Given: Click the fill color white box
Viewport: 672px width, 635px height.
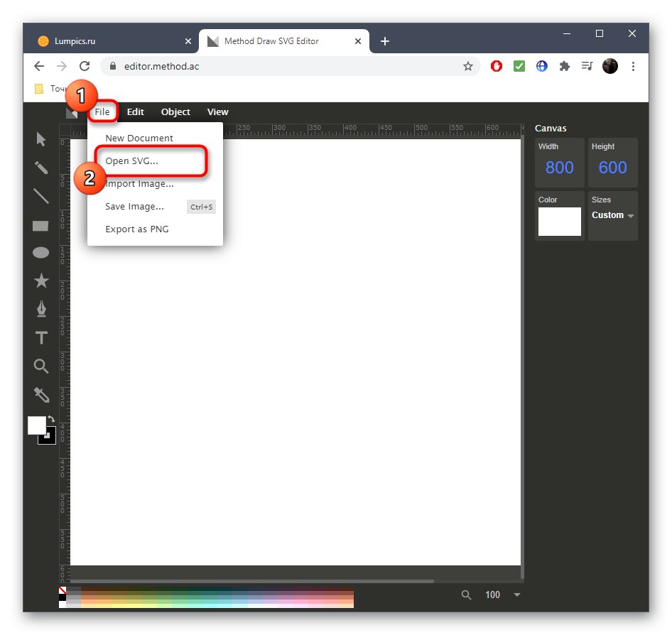Looking at the screenshot, I should pyautogui.click(x=37, y=425).
